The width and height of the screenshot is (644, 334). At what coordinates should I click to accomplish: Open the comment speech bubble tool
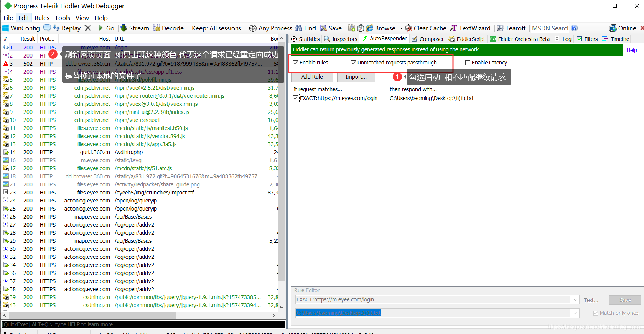point(47,28)
